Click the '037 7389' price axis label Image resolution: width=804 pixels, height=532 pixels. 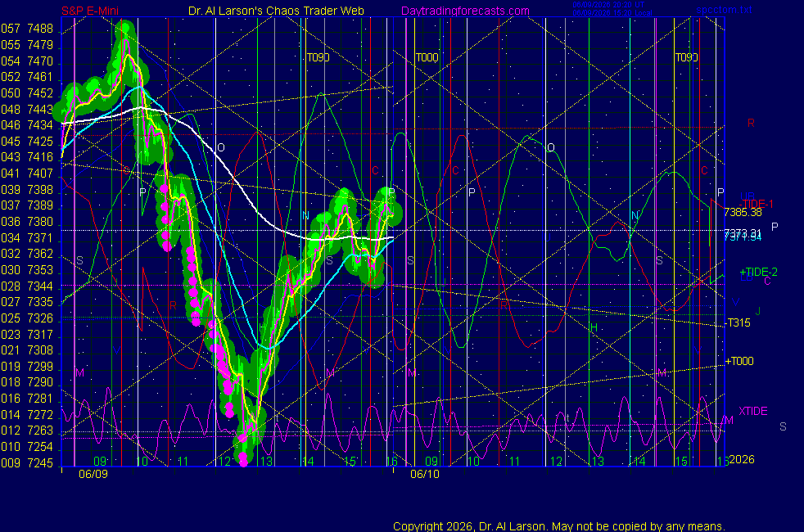coord(27,205)
